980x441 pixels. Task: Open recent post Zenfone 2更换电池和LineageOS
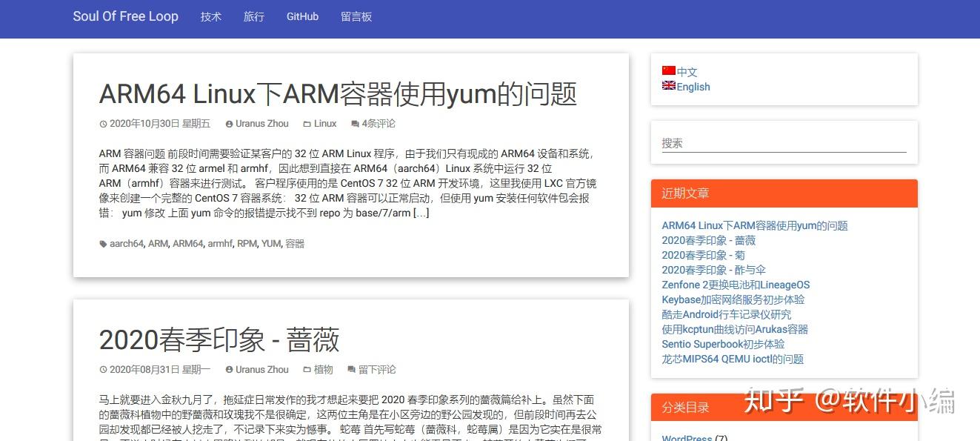coord(736,285)
